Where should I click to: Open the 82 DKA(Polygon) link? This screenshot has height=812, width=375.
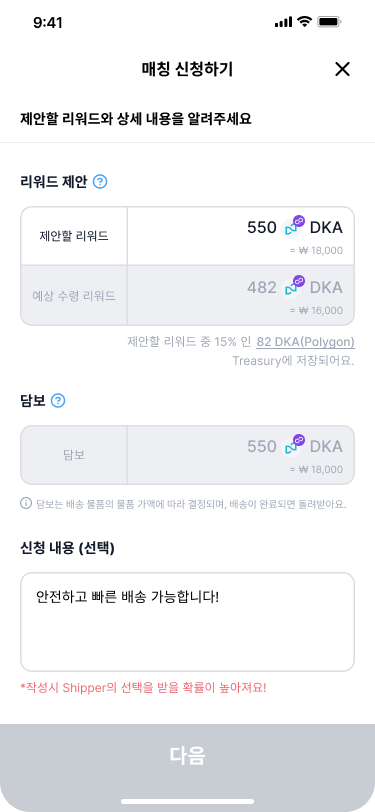point(306,342)
